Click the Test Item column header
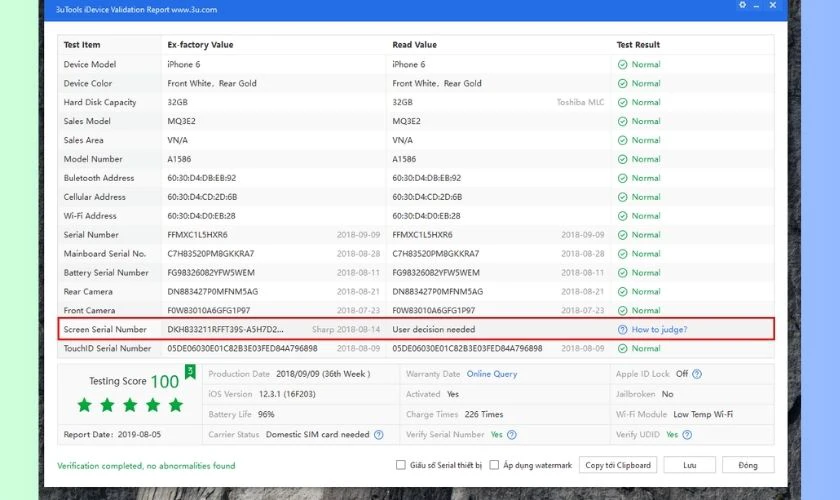The image size is (840, 500). pos(82,45)
